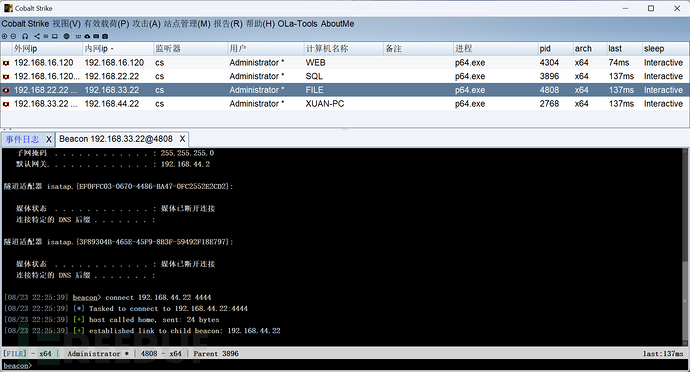Viewport: 690px width, 372px height.
Task: Click the toolbar icon right of cloud icon
Action: [96, 36]
